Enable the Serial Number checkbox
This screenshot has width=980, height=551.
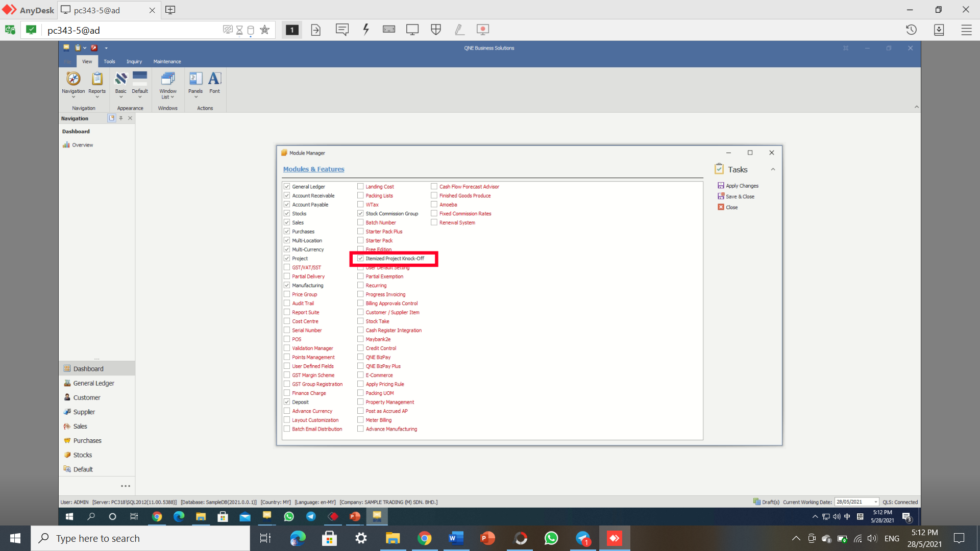coord(287,330)
